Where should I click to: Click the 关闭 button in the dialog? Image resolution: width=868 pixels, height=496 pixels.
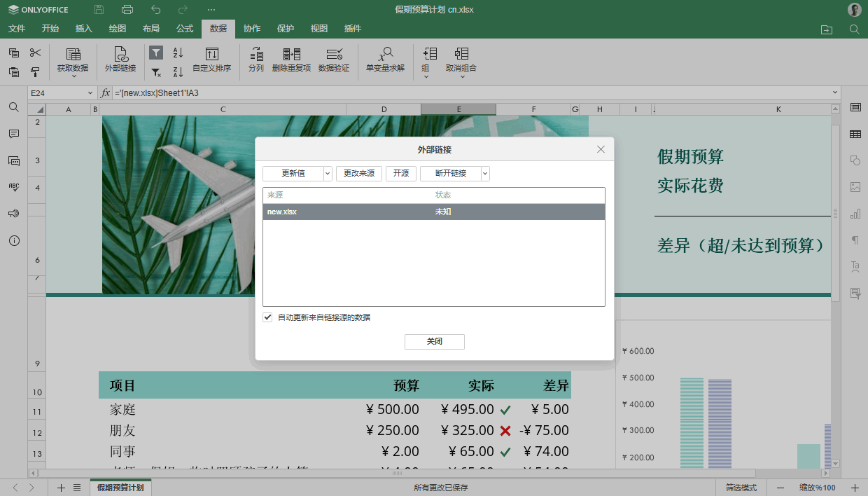coord(434,341)
